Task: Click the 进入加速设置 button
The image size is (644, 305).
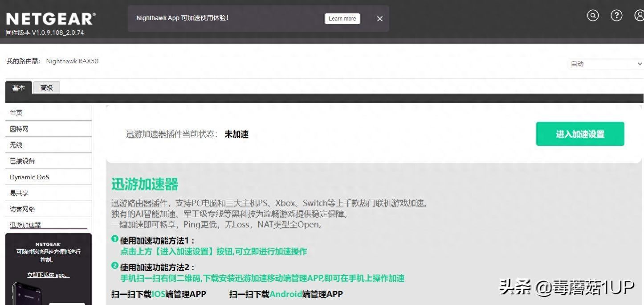Action: 580,133
